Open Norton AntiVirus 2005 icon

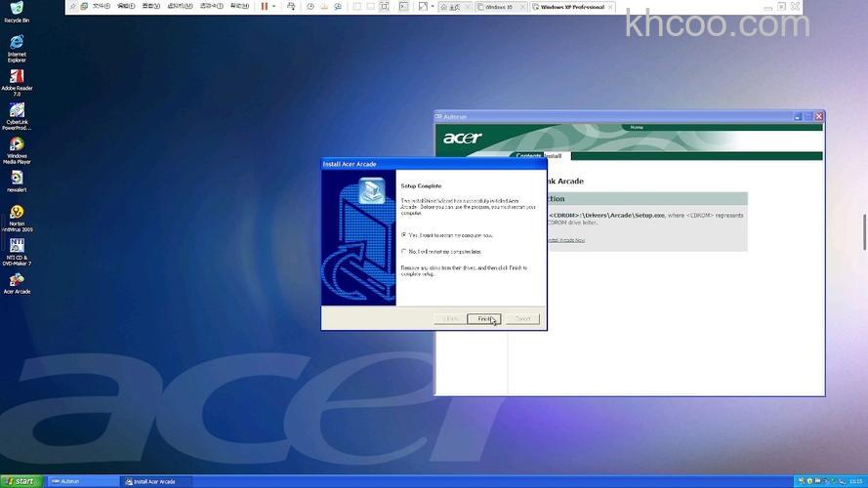(17, 212)
